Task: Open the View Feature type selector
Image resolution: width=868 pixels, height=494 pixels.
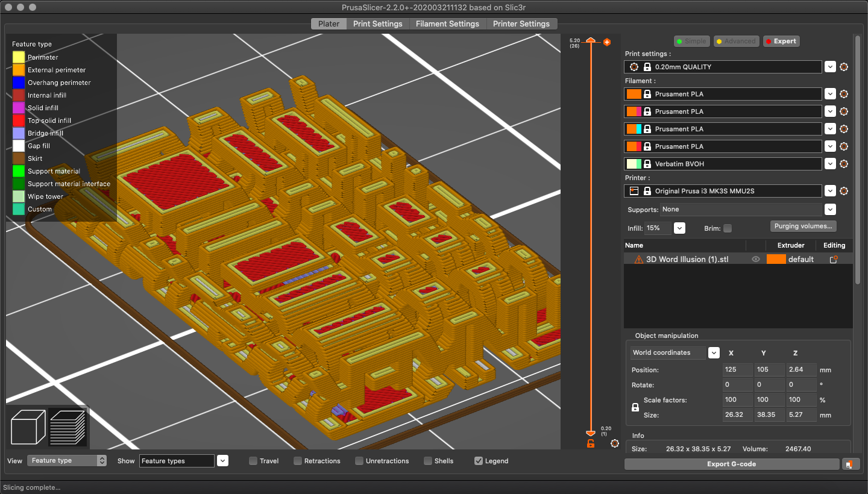Action: [66, 461]
